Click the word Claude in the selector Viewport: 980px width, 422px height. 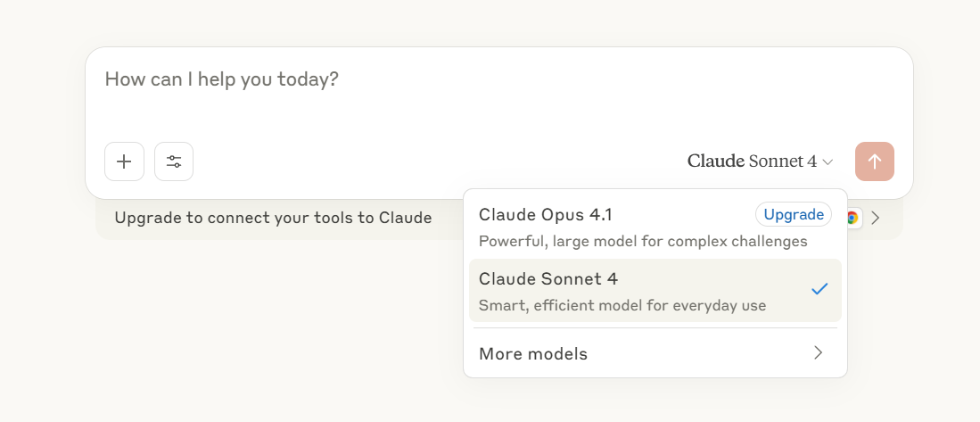click(x=716, y=161)
